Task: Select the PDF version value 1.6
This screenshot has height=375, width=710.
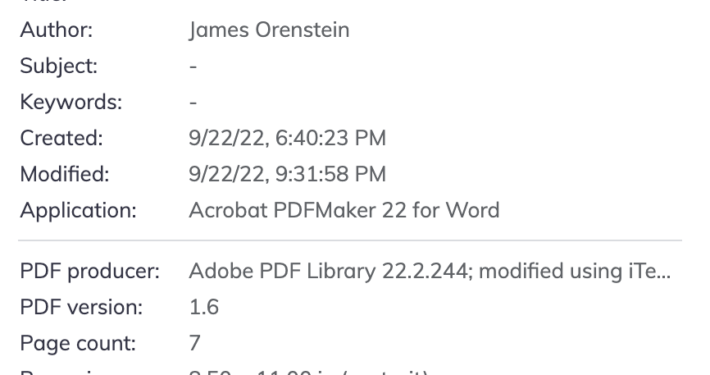Action: [204, 307]
